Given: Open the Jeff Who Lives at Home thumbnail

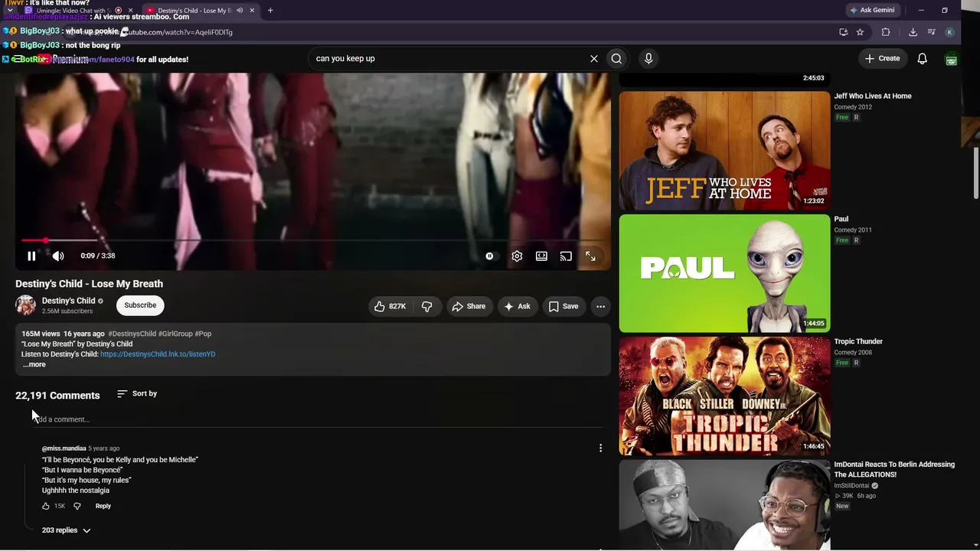Looking at the screenshot, I should pos(724,151).
